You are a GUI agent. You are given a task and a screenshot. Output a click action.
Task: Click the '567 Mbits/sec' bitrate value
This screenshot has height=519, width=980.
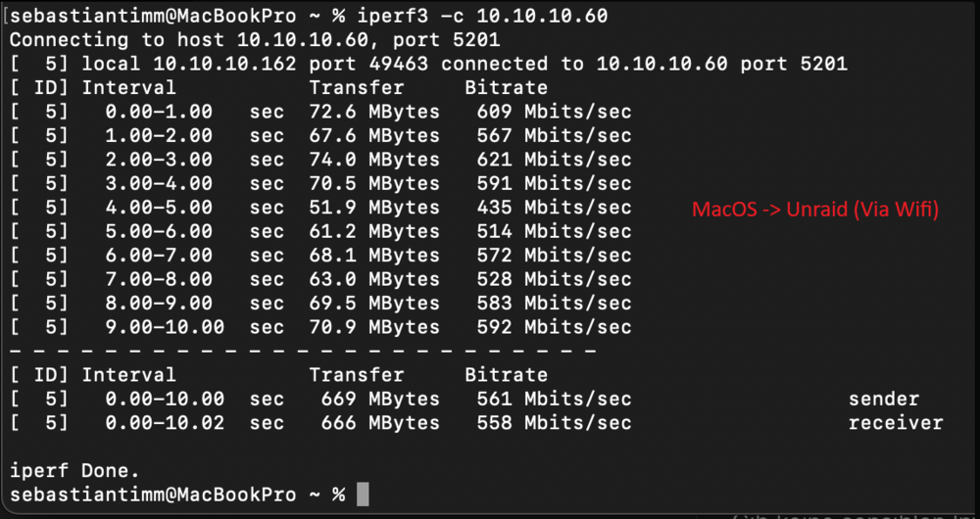click(x=554, y=135)
